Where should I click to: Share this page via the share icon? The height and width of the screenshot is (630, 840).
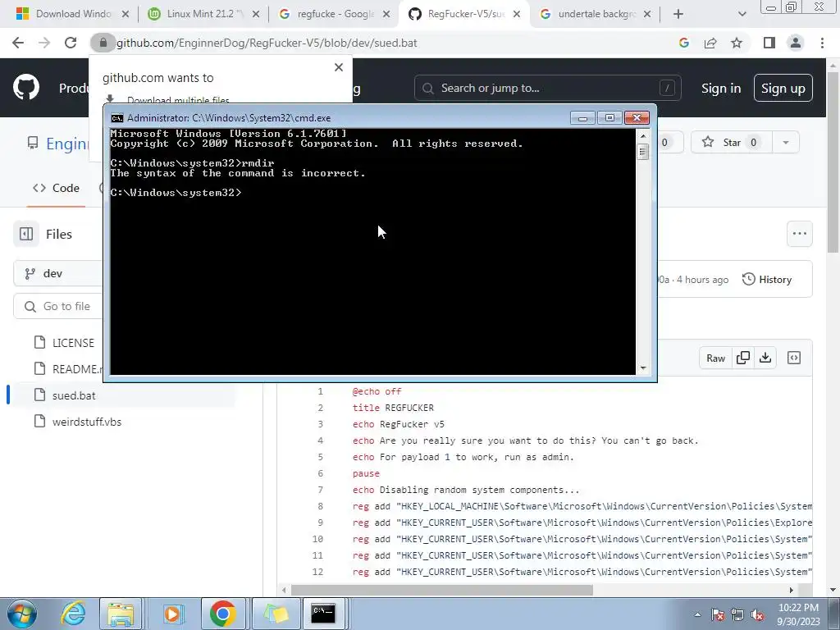point(710,43)
